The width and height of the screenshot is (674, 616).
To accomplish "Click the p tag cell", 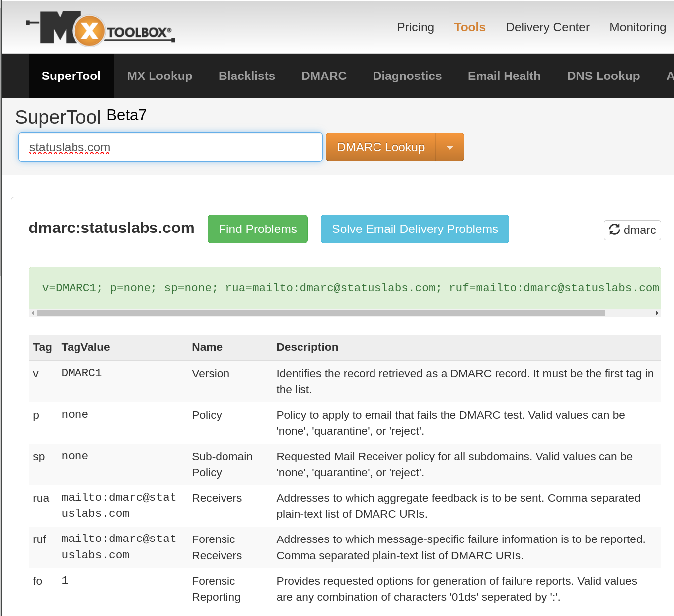I will click(42, 423).
